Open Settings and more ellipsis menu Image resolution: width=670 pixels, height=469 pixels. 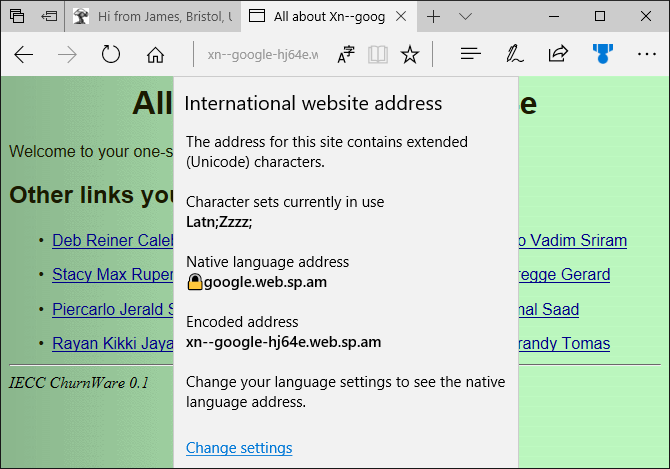coord(646,54)
